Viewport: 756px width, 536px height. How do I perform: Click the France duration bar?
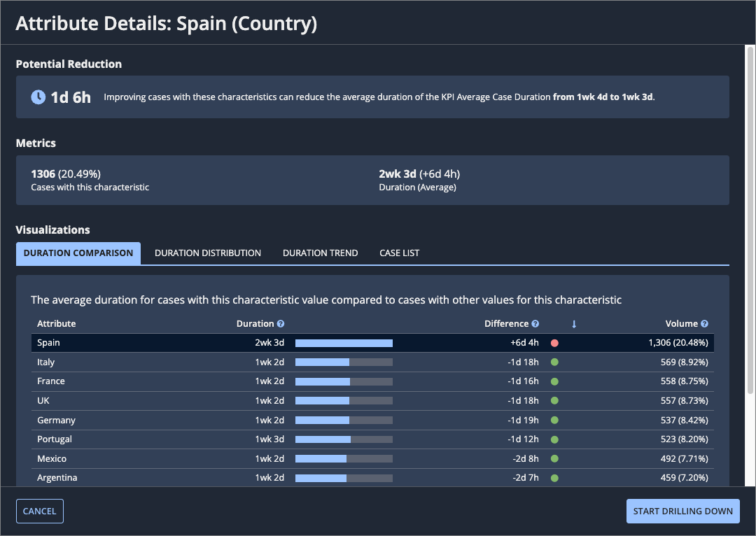[x=344, y=382]
